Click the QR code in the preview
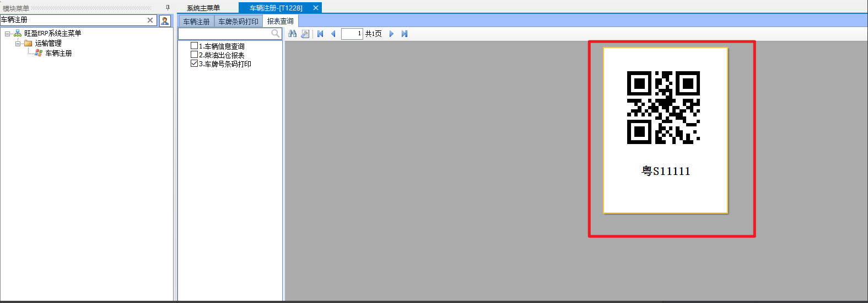Viewport: 868px width, 303px height. click(x=664, y=108)
